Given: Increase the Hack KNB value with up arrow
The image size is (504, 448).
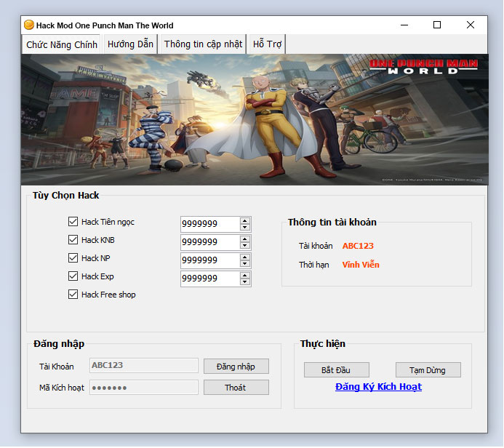Looking at the screenshot, I should (x=245, y=239).
